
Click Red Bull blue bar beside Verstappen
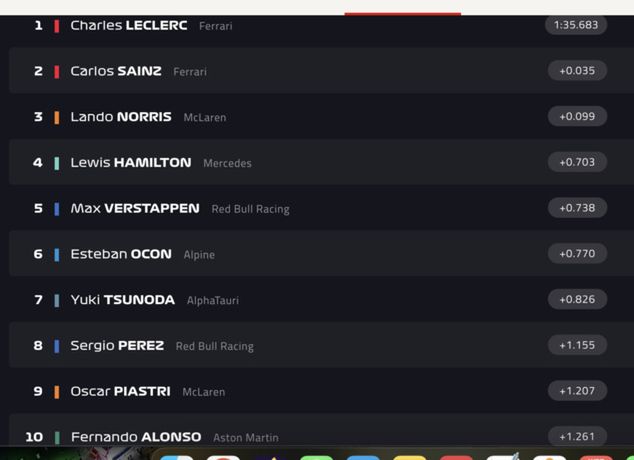pyautogui.click(x=57, y=209)
